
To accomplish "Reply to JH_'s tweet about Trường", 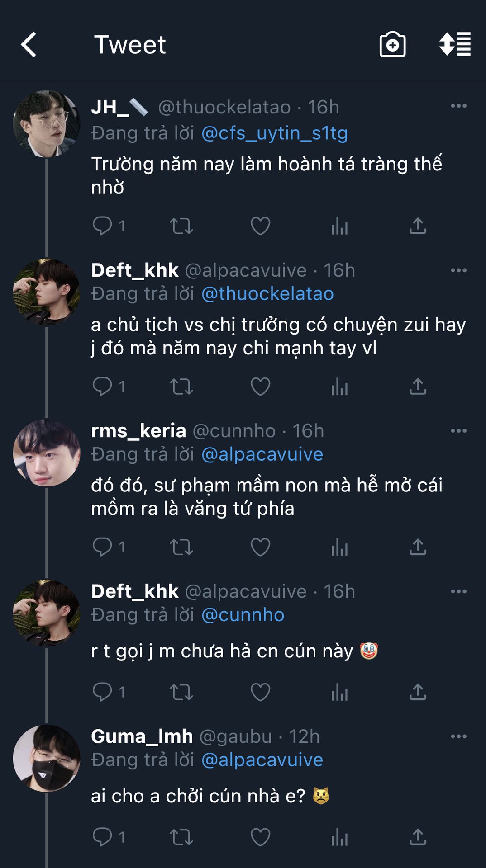I will click(103, 226).
